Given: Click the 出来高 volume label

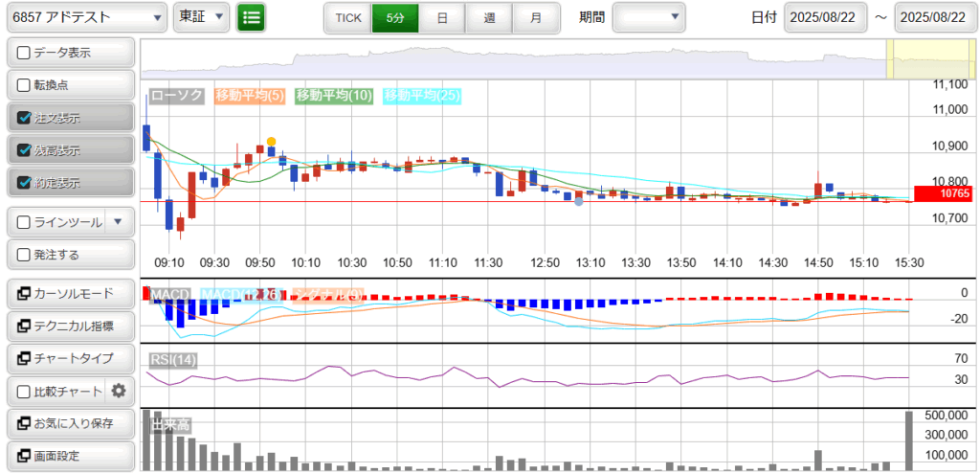Looking at the screenshot, I should click(170, 425).
